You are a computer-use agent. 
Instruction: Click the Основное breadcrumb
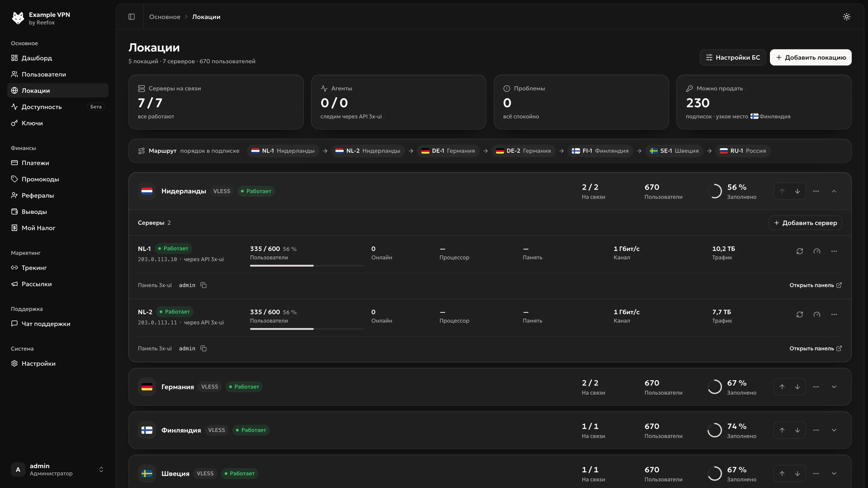(165, 17)
